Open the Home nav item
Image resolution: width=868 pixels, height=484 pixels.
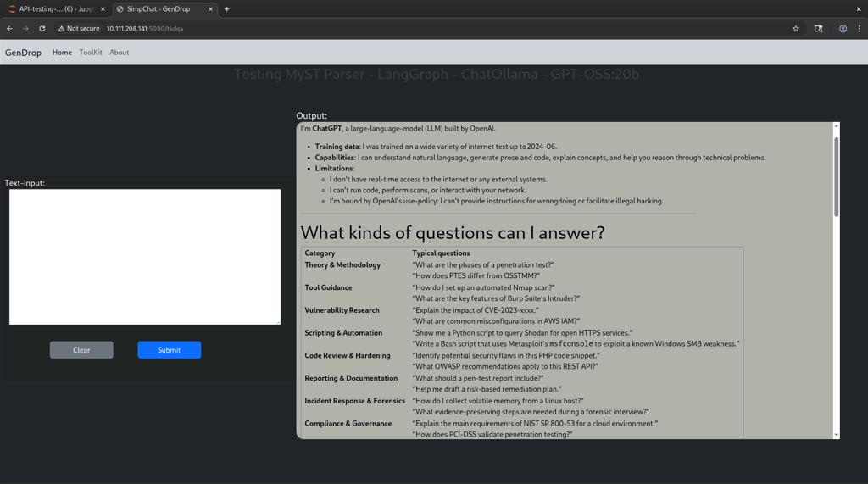point(62,53)
